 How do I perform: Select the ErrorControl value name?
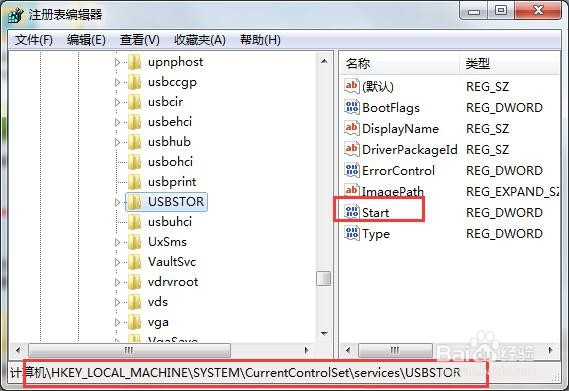click(x=398, y=171)
